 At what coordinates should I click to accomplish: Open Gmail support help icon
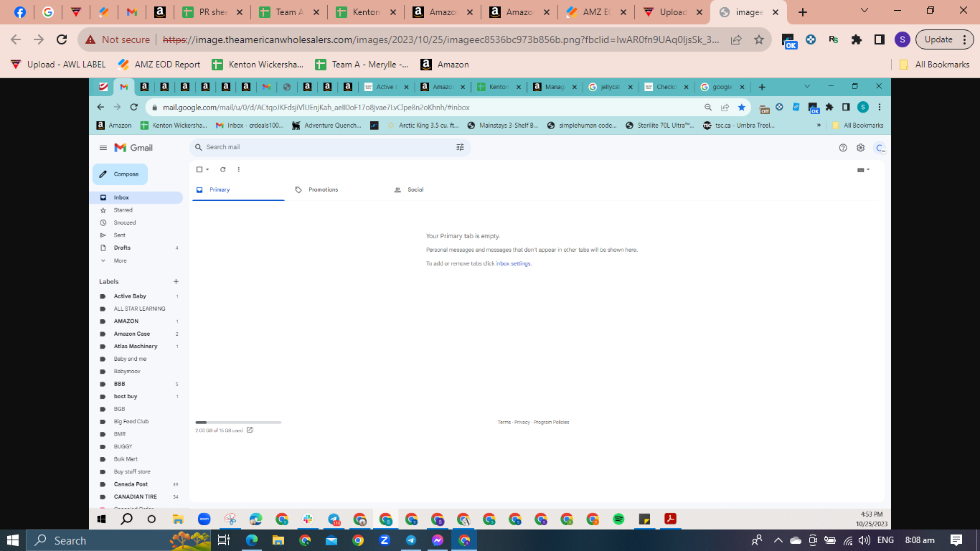coord(843,148)
